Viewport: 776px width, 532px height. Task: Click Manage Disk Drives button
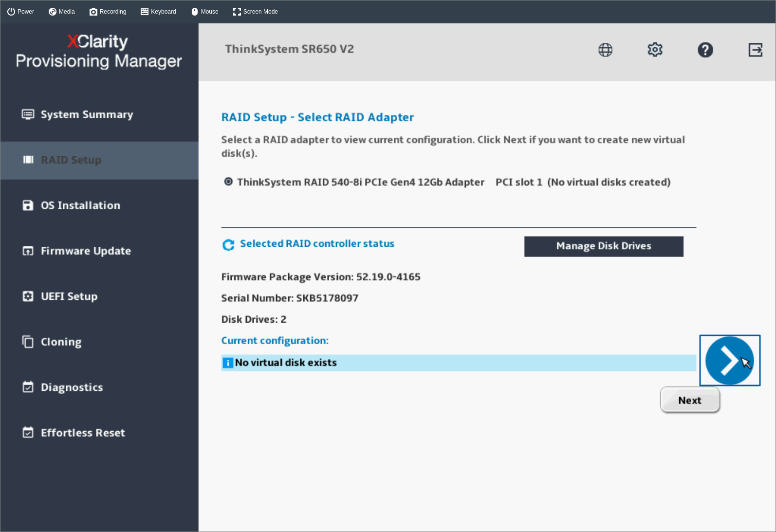[604, 246]
